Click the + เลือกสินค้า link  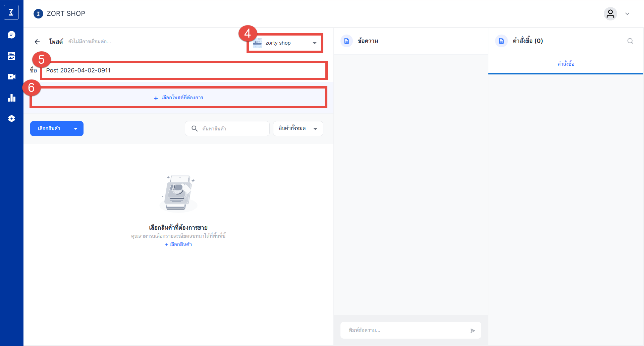(x=178, y=244)
